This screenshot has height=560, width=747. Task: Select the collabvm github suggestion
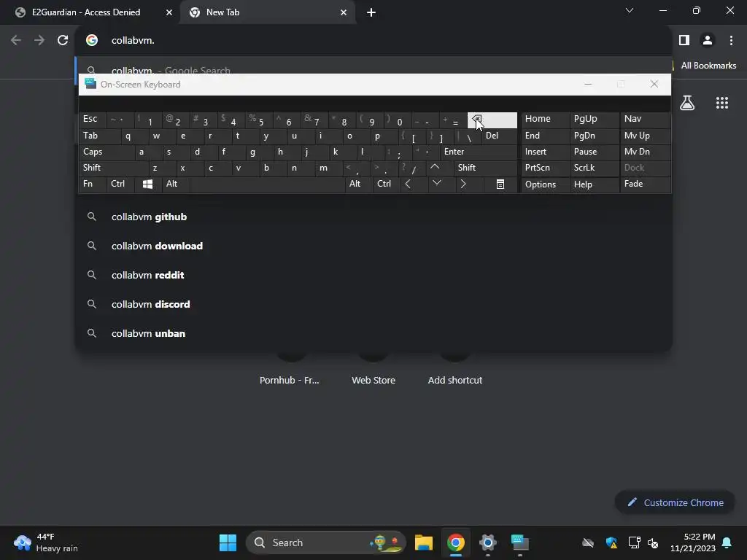[373, 217]
